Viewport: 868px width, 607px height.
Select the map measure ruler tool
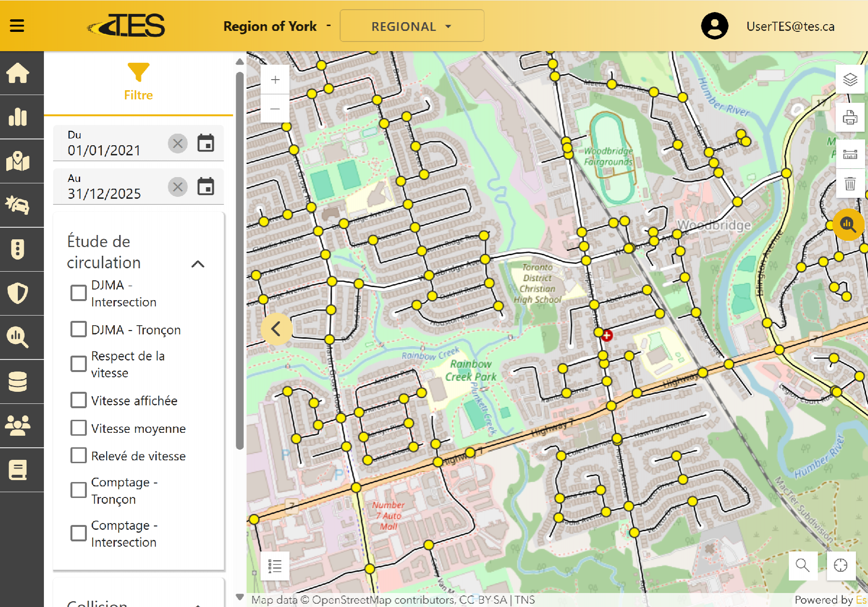click(850, 154)
